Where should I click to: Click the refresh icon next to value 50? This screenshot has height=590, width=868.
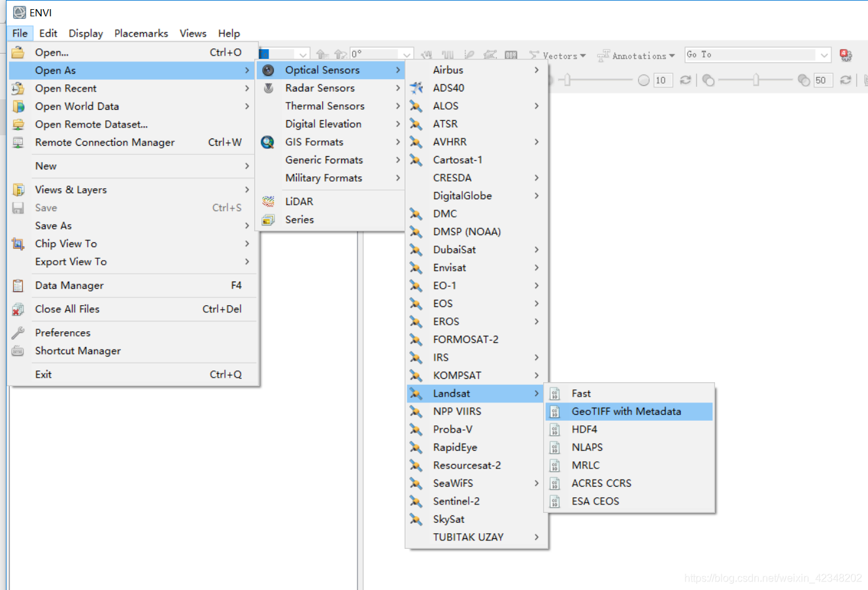click(x=845, y=80)
